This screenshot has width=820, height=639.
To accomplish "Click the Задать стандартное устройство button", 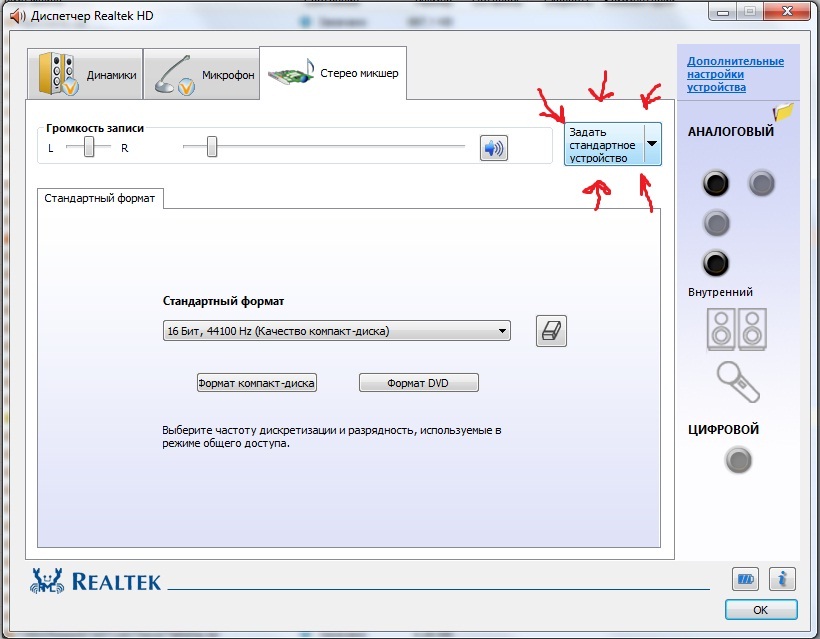I will pyautogui.click(x=605, y=144).
